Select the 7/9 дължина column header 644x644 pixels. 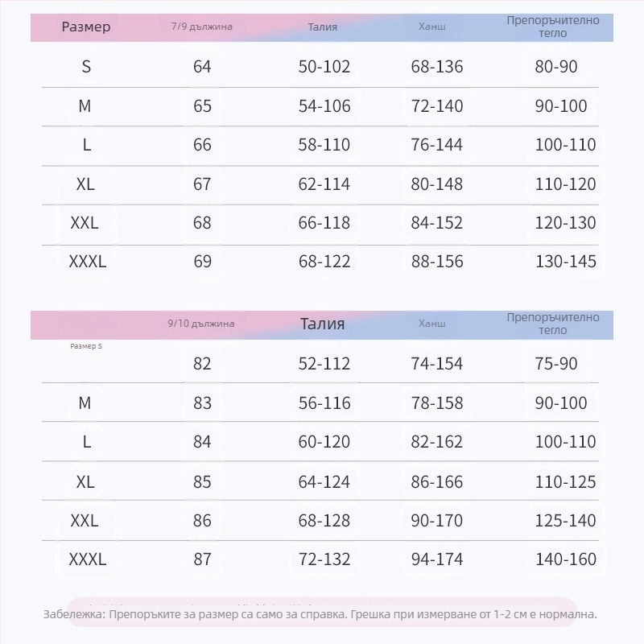202,27
